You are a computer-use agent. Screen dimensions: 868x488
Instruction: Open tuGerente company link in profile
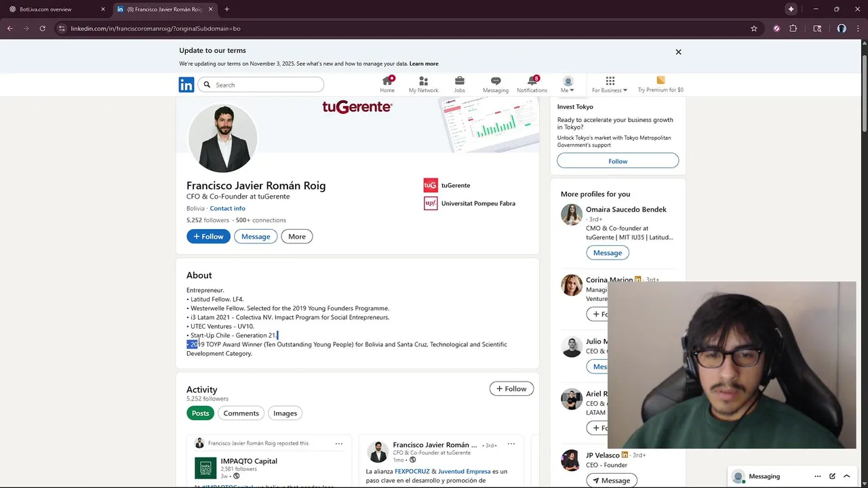(448, 185)
